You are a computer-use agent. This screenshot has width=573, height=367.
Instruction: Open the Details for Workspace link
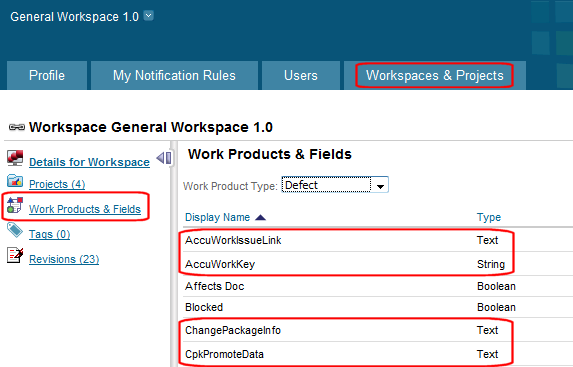pos(89,162)
